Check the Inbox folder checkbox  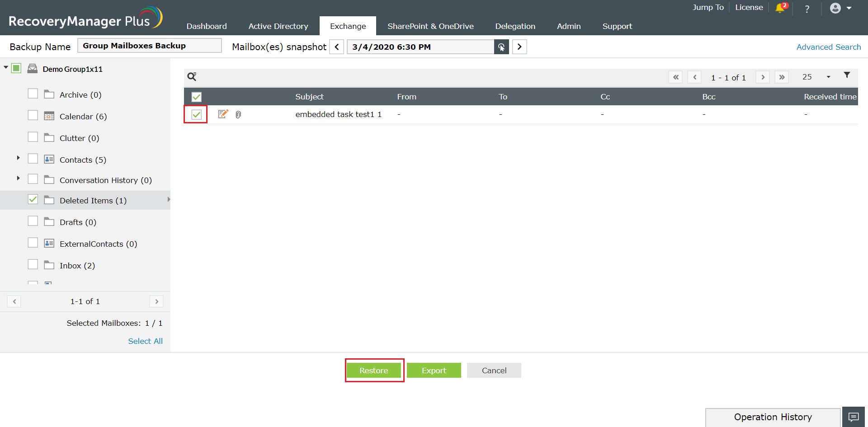(33, 264)
